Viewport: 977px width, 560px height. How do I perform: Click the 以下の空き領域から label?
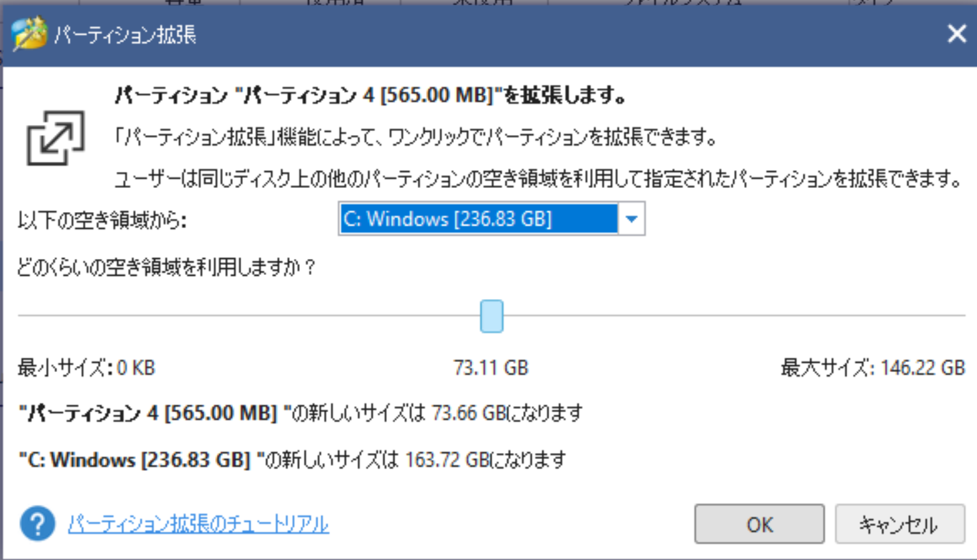(102, 220)
